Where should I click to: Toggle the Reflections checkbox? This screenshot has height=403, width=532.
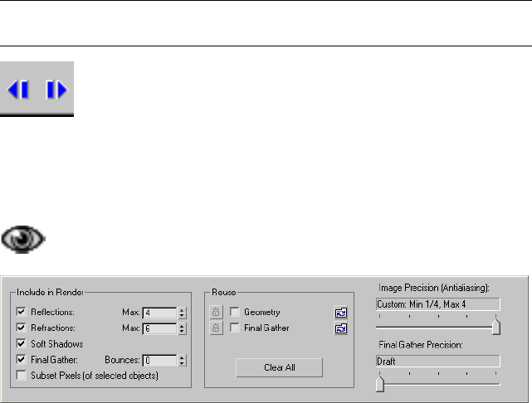coord(21,312)
